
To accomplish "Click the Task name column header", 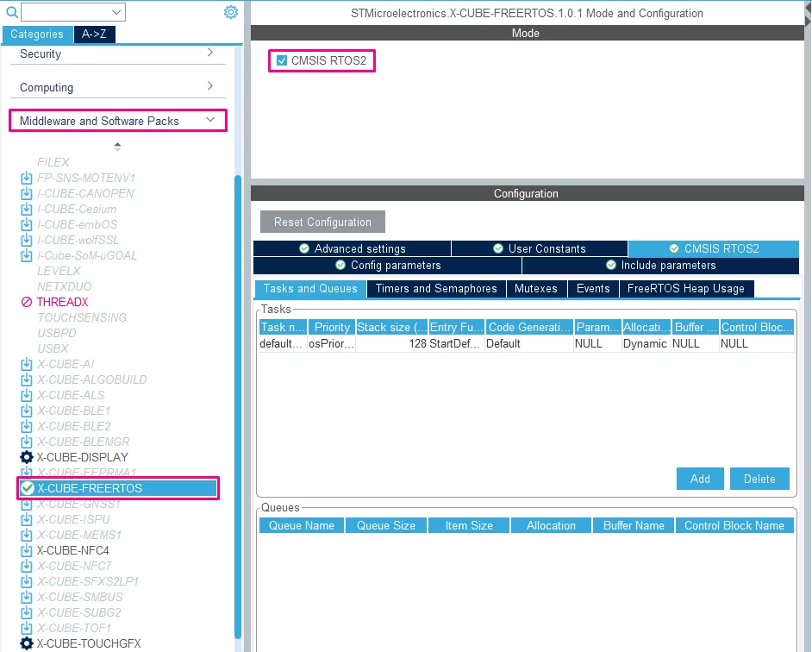I will tap(283, 327).
